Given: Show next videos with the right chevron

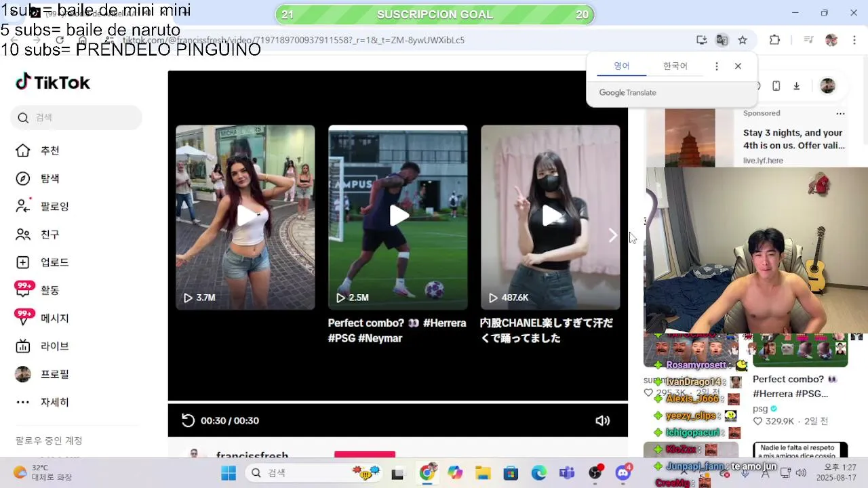Looking at the screenshot, I should click(x=612, y=235).
